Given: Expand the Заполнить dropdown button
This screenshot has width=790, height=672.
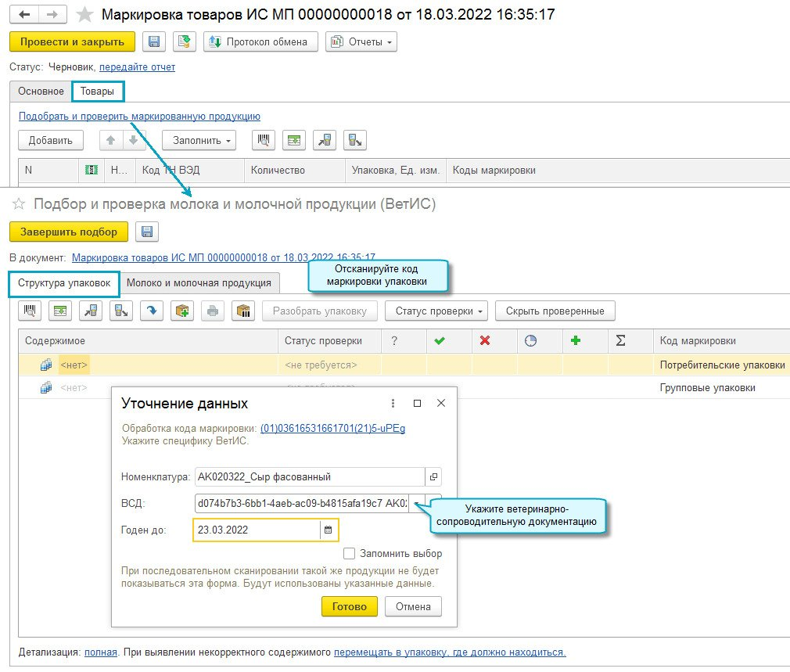Looking at the screenshot, I should [198, 141].
